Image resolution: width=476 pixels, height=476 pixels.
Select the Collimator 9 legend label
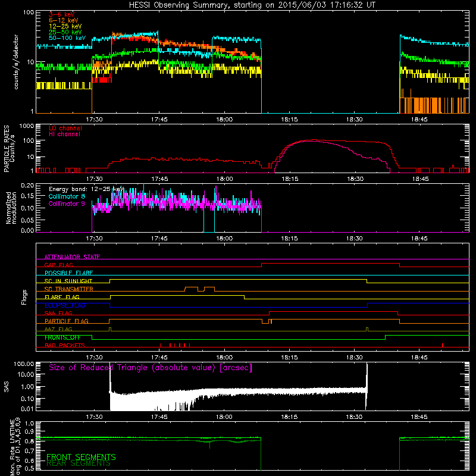67,203
